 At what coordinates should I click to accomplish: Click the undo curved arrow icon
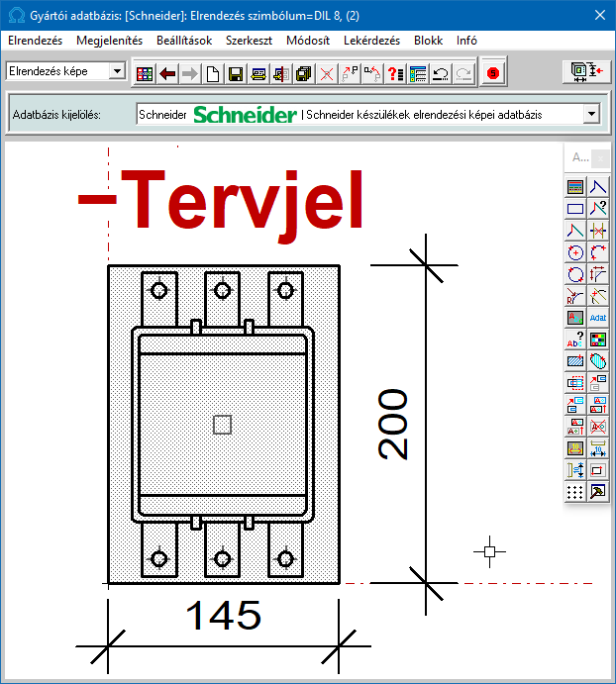tap(441, 73)
